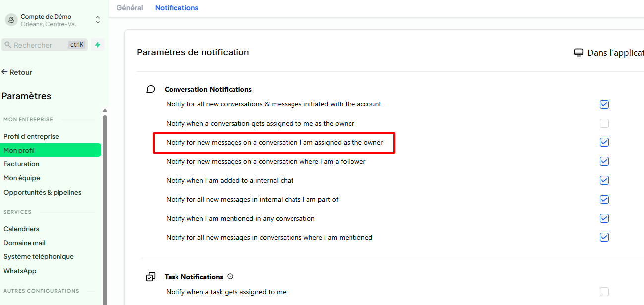Uncheck notify for all new conversations & messages
Screen dimensions: 644x305
click(604, 104)
